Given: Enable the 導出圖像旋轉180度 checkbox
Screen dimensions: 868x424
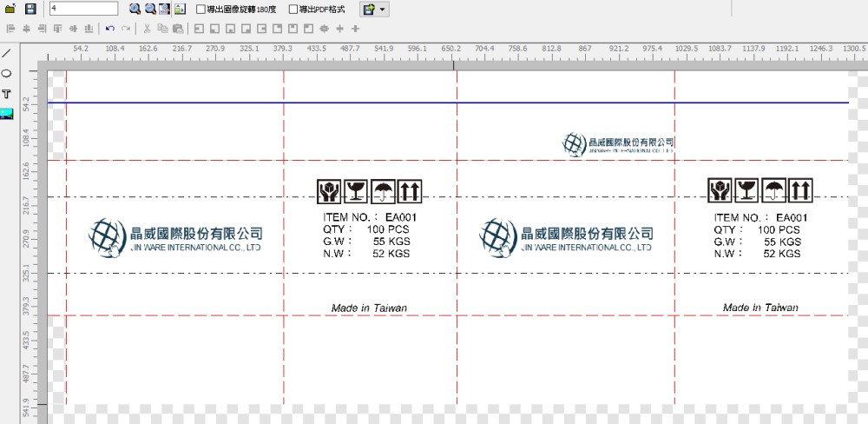Looking at the screenshot, I should coord(201,10).
